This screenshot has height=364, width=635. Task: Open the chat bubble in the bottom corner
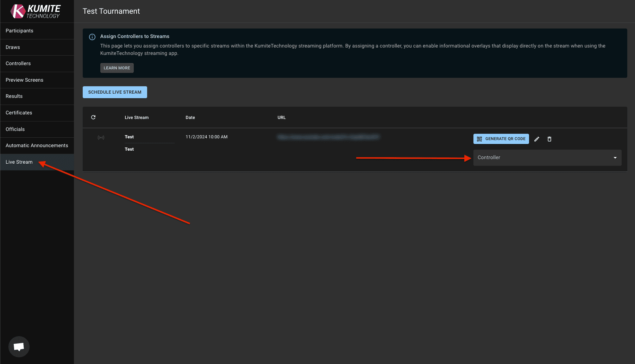[19, 346]
